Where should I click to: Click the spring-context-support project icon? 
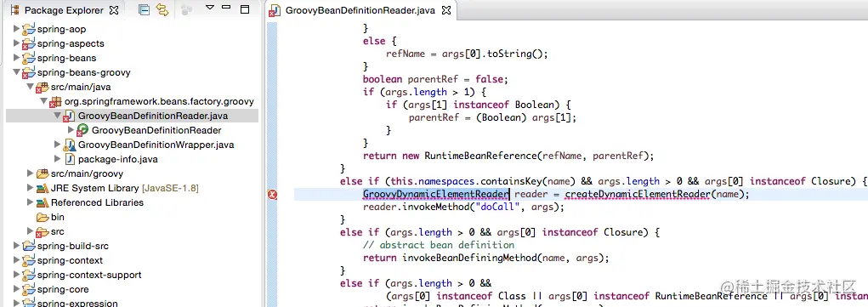point(29,276)
